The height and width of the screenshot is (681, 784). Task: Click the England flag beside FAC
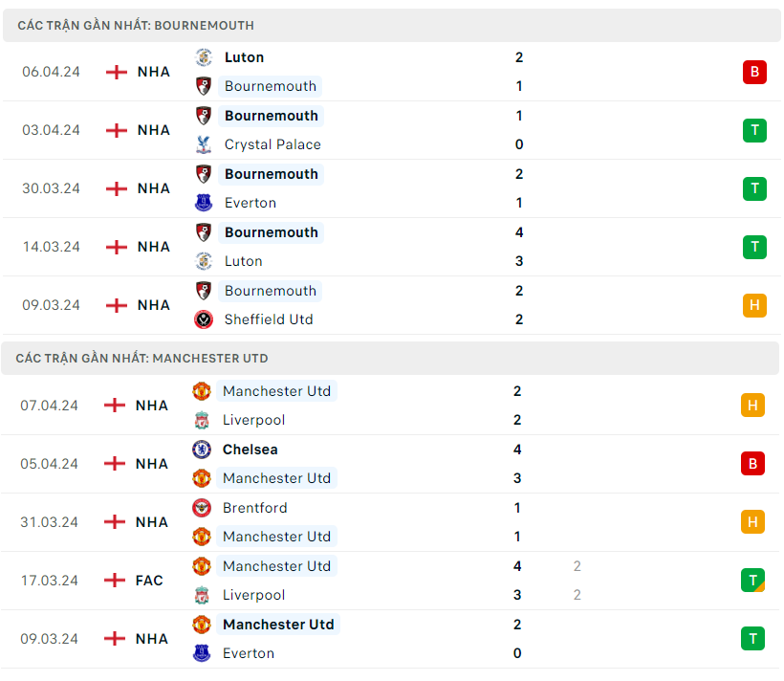point(115,581)
